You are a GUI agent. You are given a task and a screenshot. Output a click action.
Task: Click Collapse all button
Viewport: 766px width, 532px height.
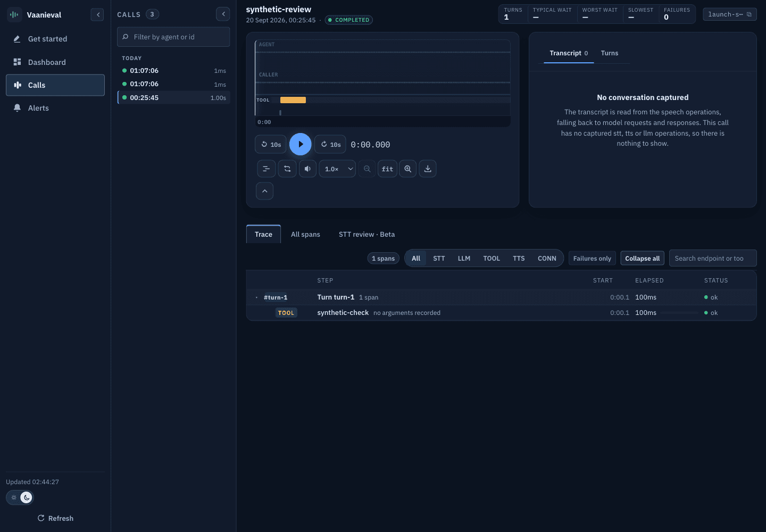click(x=642, y=259)
